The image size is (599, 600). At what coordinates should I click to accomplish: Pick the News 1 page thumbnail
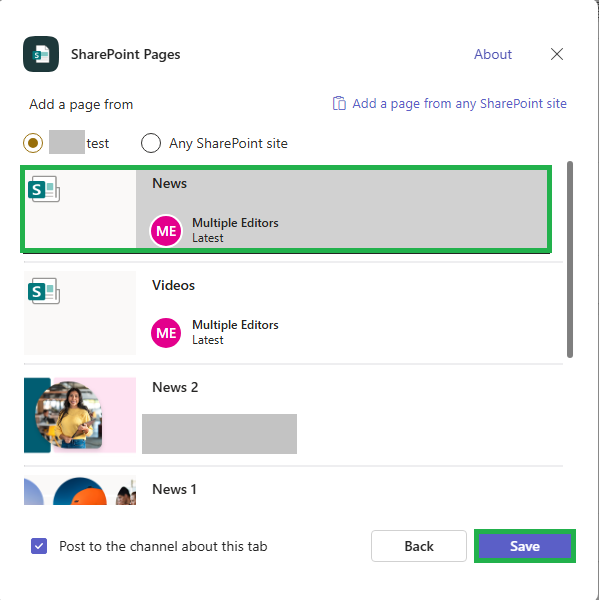[80, 490]
